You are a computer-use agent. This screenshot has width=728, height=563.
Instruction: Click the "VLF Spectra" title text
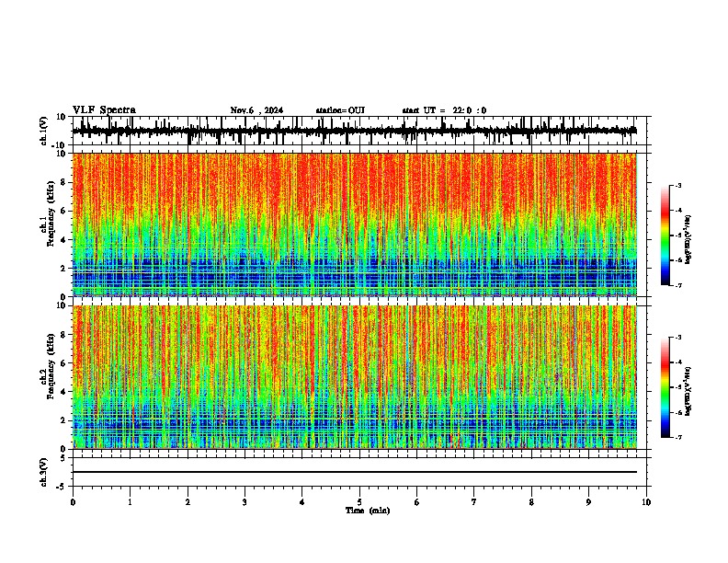pos(104,110)
